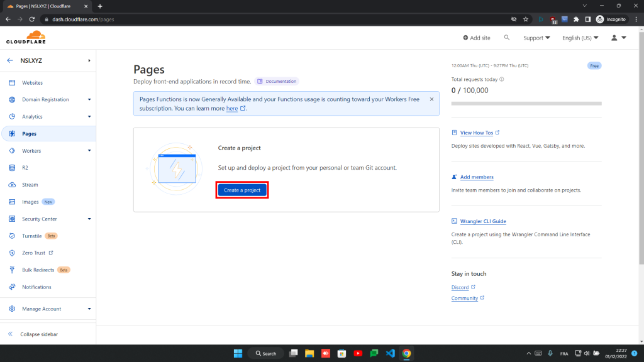
Task: Select Pages in the sidebar
Action: point(48,134)
